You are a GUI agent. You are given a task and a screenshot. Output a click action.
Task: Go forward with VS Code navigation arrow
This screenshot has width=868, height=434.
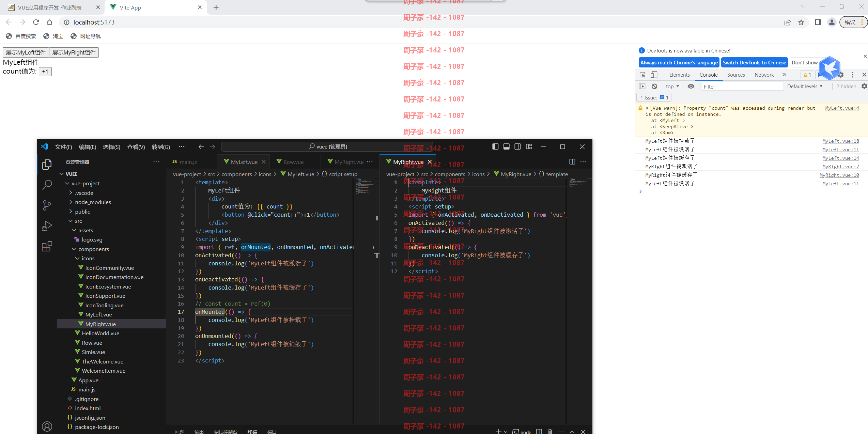coord(213,146)
